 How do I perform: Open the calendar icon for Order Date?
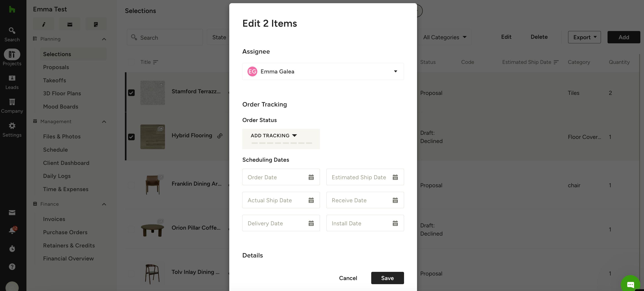[x=311, y=177]
